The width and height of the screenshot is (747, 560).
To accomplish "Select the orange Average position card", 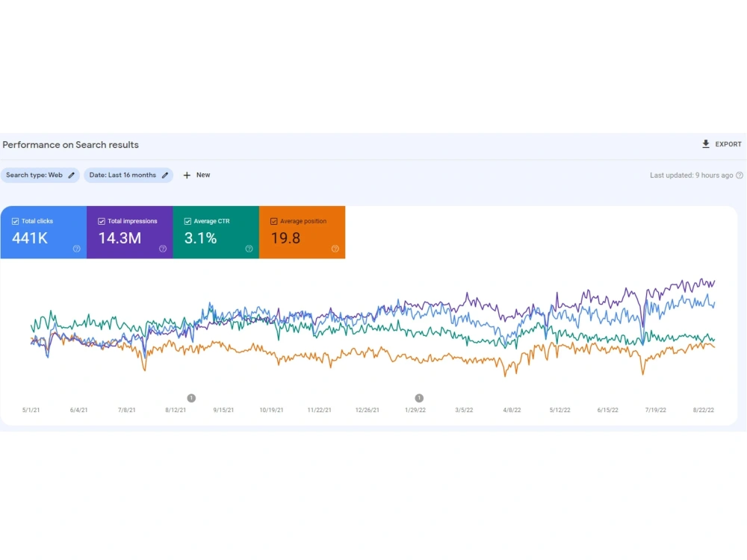I will point(302,232).
